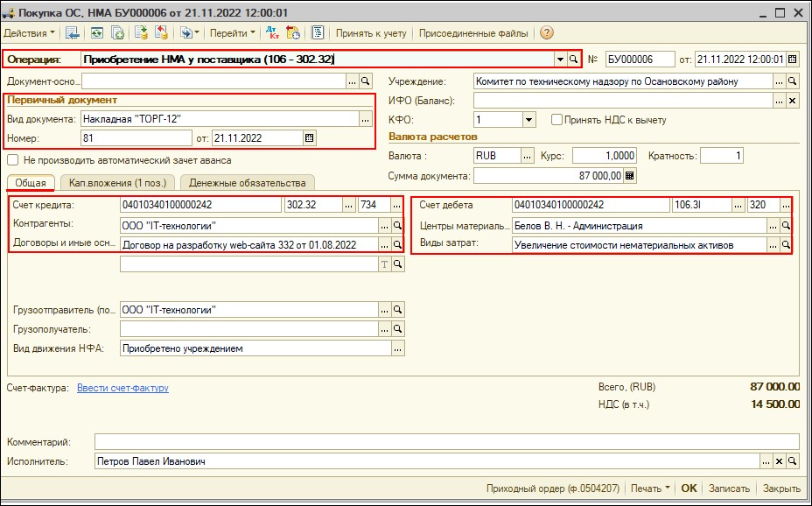Click ellipsis after КОСГУ 734
812x506 pixels.
pos(396,205)
